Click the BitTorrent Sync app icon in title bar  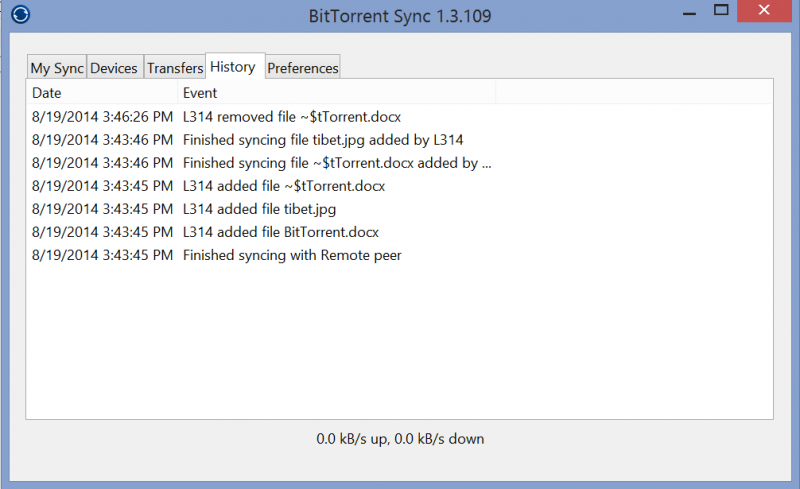[20, 14]
